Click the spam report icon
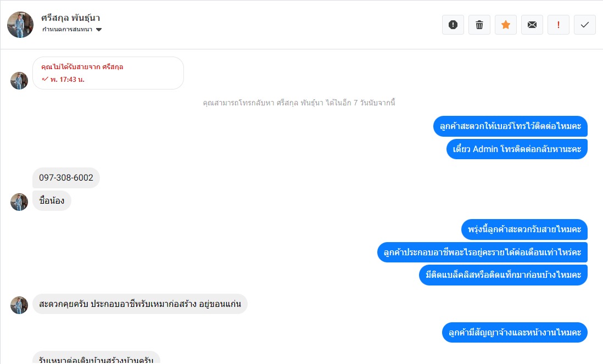603x364 pixels. [453, 25]
